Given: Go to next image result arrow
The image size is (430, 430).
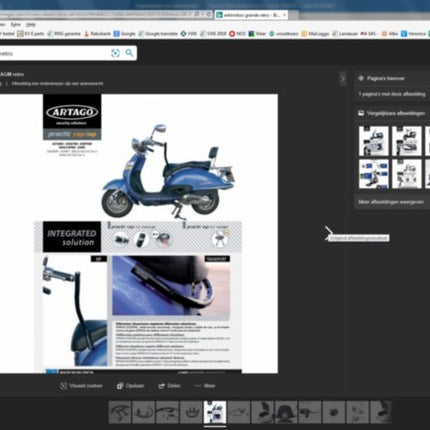Looking at the screenshot, I should (329, 232).
